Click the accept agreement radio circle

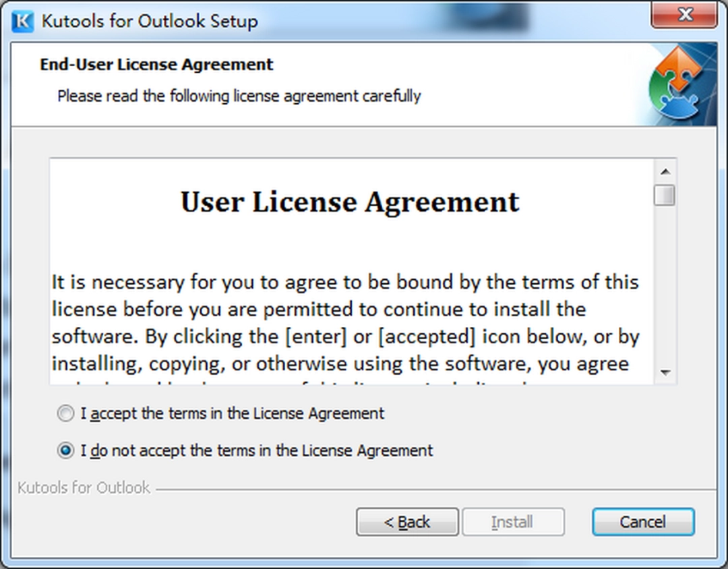[65, 413]
